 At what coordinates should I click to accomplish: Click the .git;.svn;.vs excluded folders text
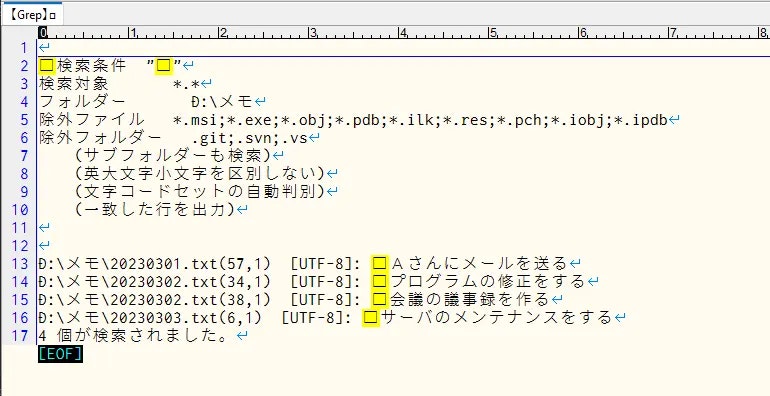point(250,138)
